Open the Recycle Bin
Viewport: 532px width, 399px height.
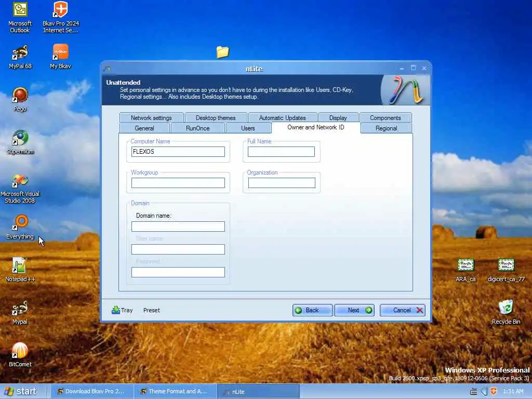pyautogui.click(x=506, y=312)
